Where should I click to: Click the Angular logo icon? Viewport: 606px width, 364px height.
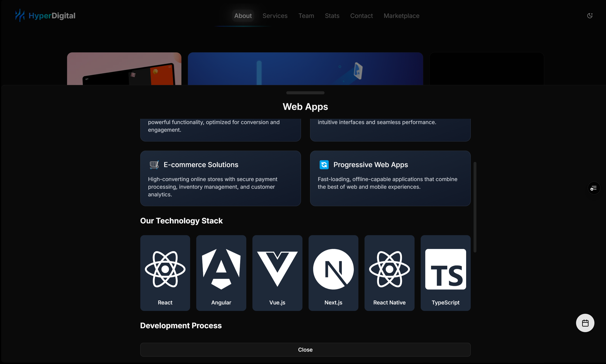click(x=221, y=269)
